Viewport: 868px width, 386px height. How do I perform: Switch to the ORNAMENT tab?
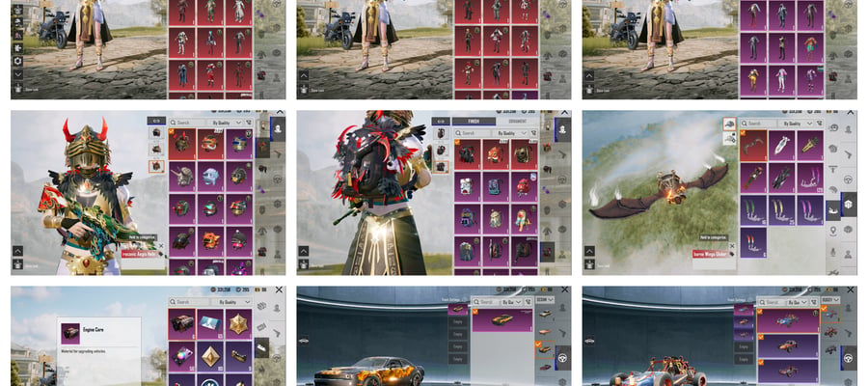point(517,122)
